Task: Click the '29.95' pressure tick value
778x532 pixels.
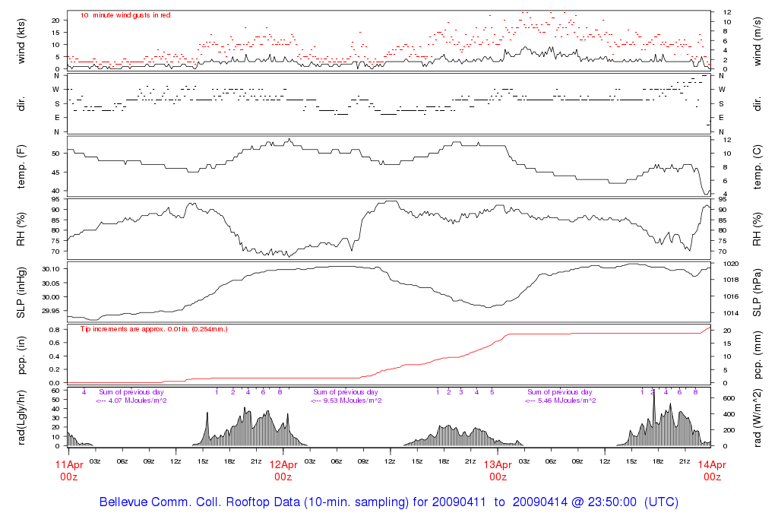Action: click(51, 311)
